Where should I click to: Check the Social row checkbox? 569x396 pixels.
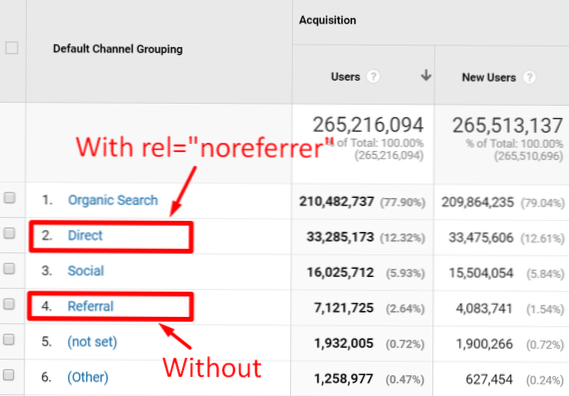point(9,269)
